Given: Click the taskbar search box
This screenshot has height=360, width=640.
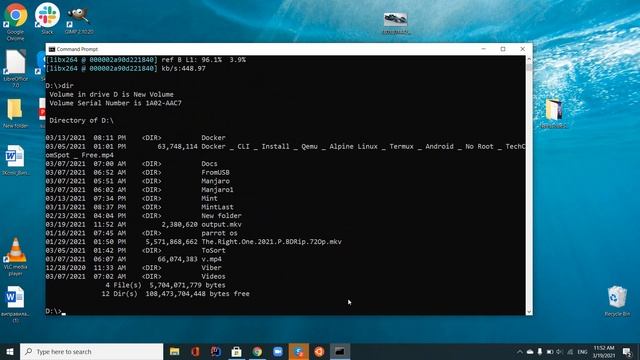Looking at the screenshot, I should 91,351.
